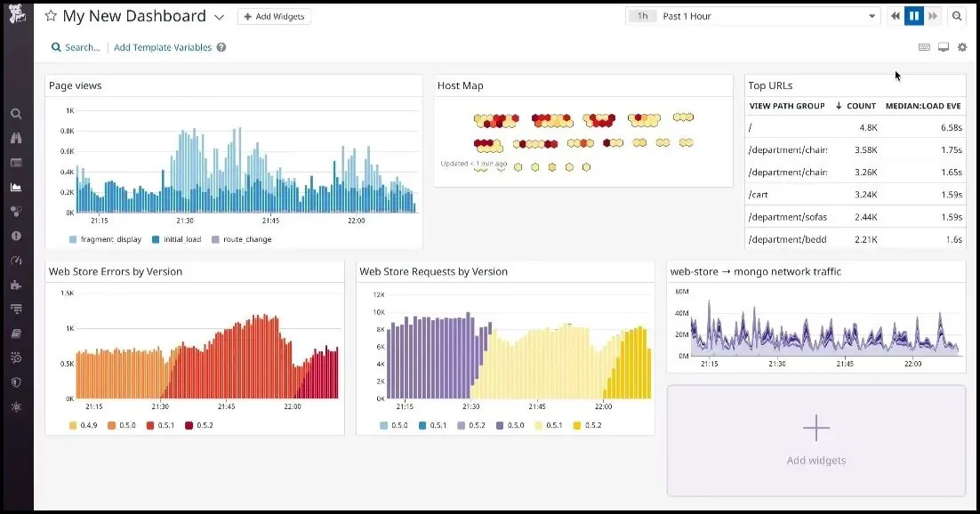Open the Security shield sidebar icon
The width and height of the screenshot is (980, 514).
tap(16, 382)
